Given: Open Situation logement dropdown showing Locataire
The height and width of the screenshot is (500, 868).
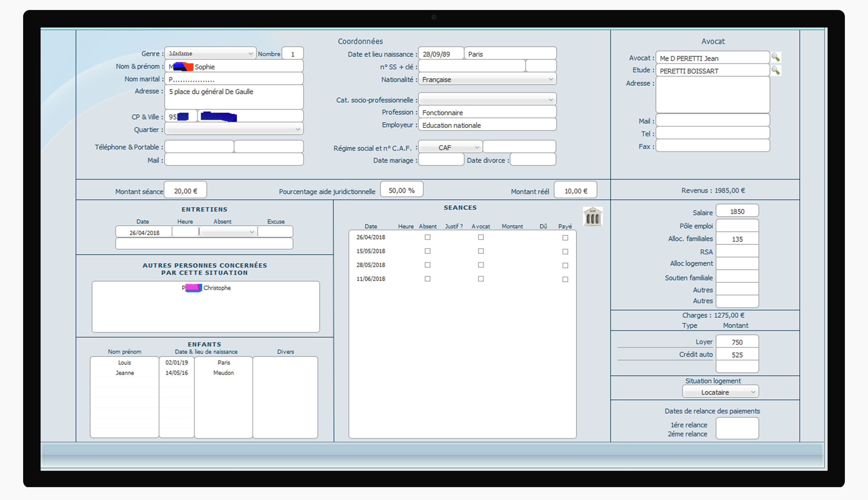Looking at the screenshot, I should click(753, 392).
